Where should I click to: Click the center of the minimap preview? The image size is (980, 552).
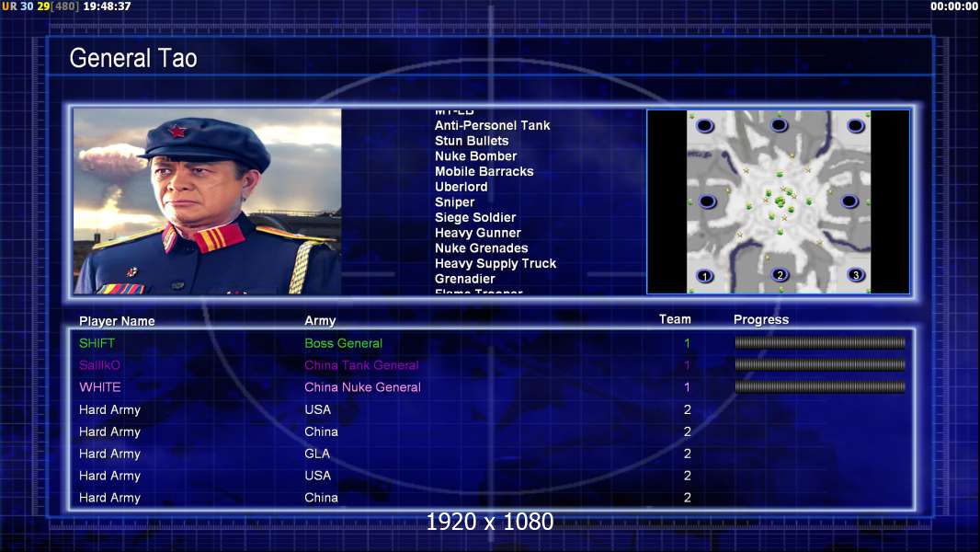pos(779,201)
